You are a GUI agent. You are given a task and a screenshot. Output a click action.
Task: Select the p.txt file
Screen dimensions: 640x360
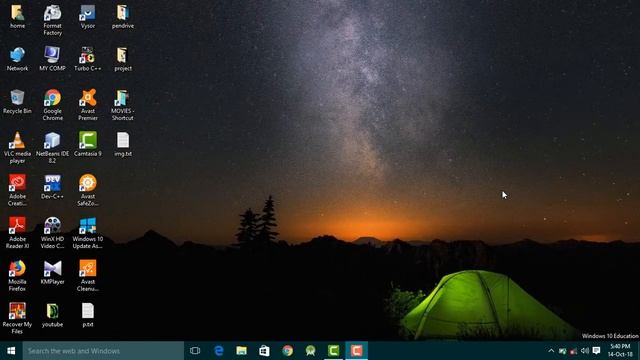coord(87,315)
